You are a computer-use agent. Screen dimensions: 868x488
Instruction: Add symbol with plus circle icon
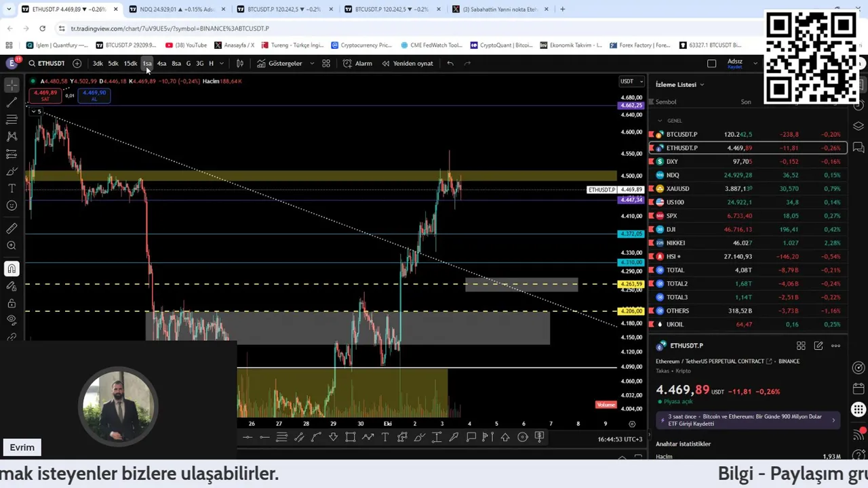point(77,63)
